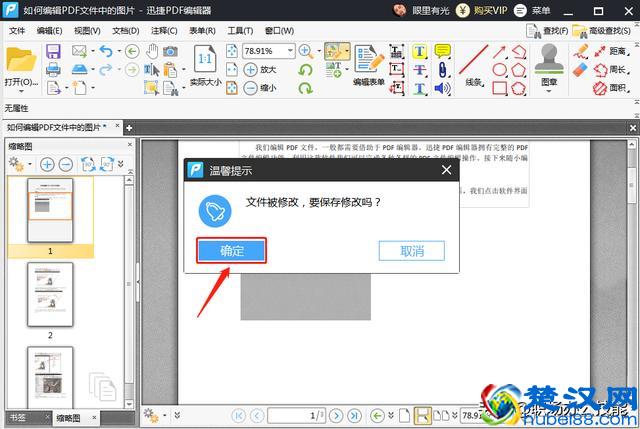Click the speaker sound annotation icon
This screenshot has height=429, width=640.
442,88
